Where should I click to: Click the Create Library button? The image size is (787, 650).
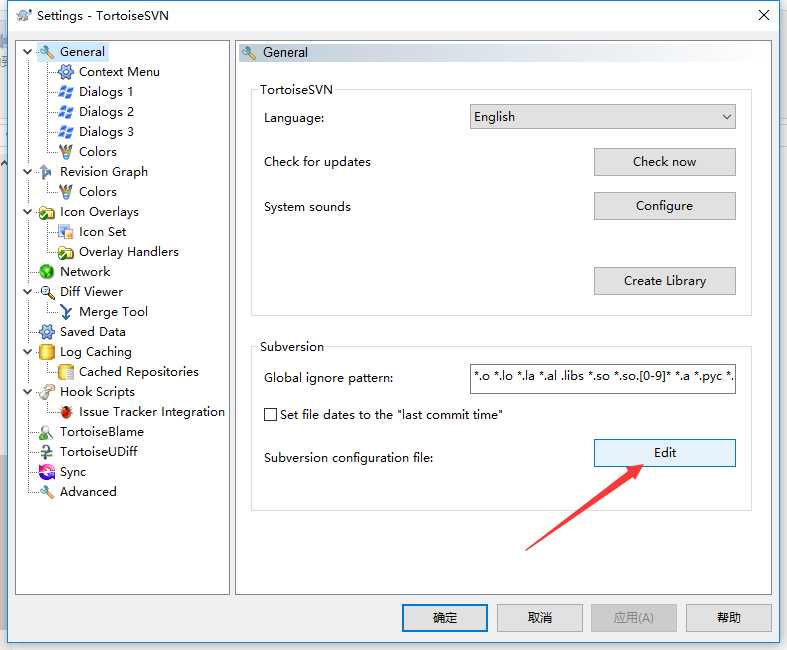[665, 281]
